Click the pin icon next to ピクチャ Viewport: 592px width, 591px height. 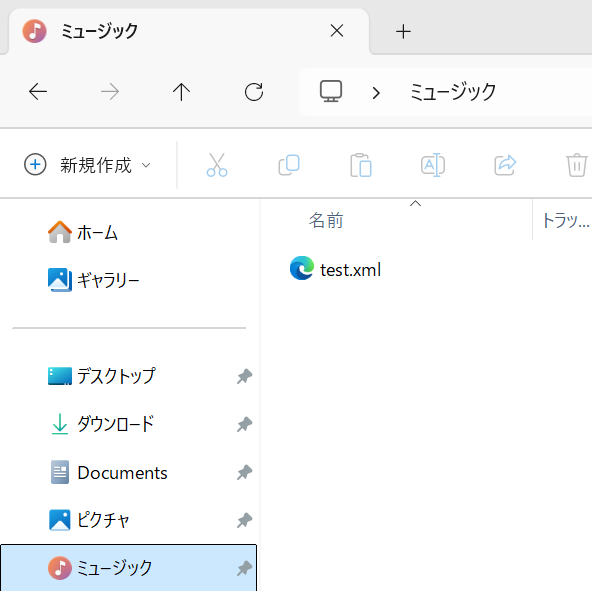(x=244, y=520)
